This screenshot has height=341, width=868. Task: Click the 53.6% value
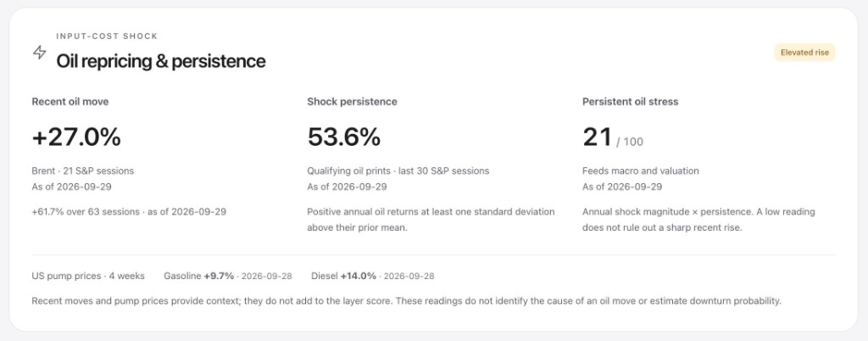pyautogui.click(x=344, y=137)
